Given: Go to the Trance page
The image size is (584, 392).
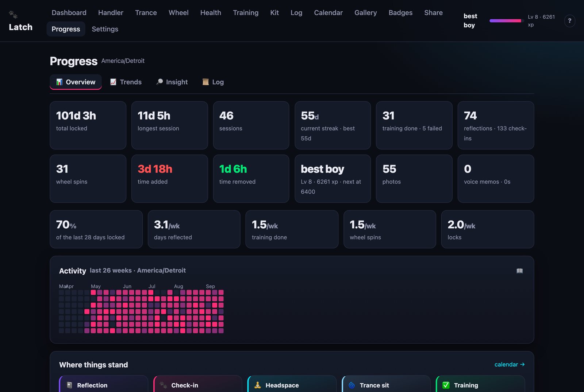Looking at the screenshot, I should tap(146, 13).
